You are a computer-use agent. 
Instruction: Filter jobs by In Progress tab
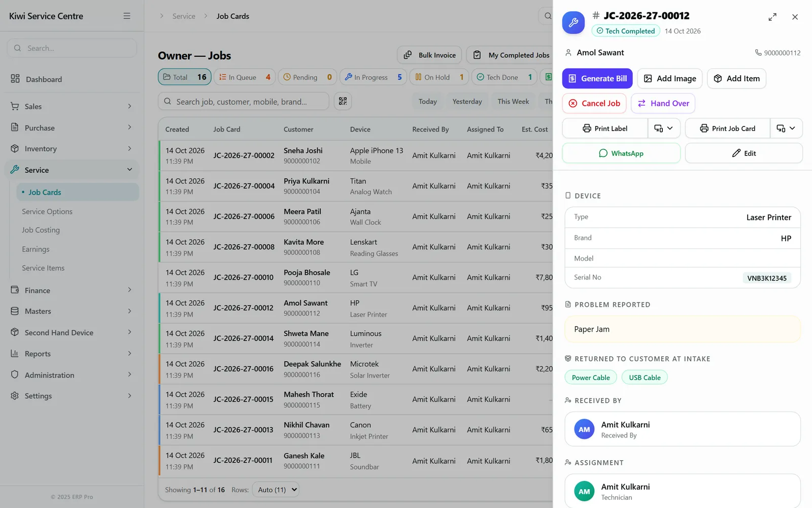(373, 77)
